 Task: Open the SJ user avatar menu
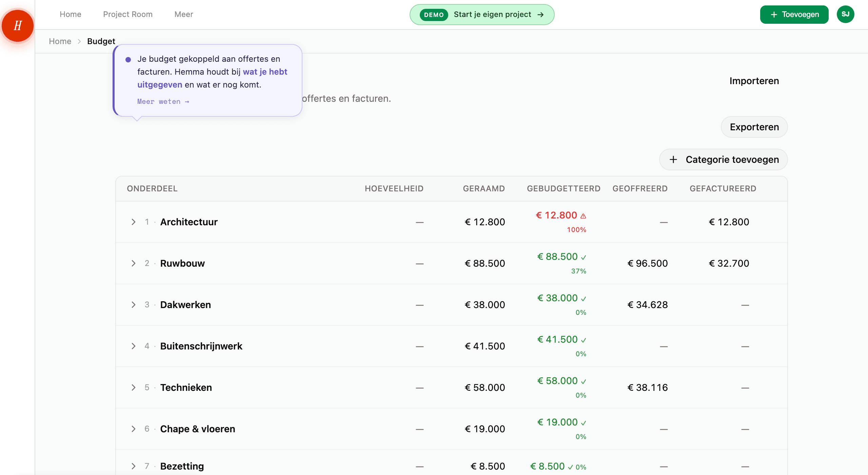[x=845, y=14]
